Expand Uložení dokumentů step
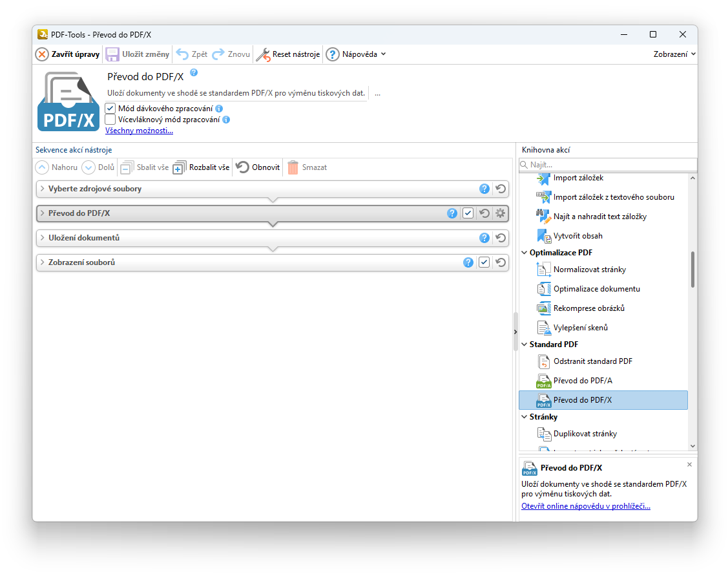Viewport: 728px width, 574px height. point(42,238)
